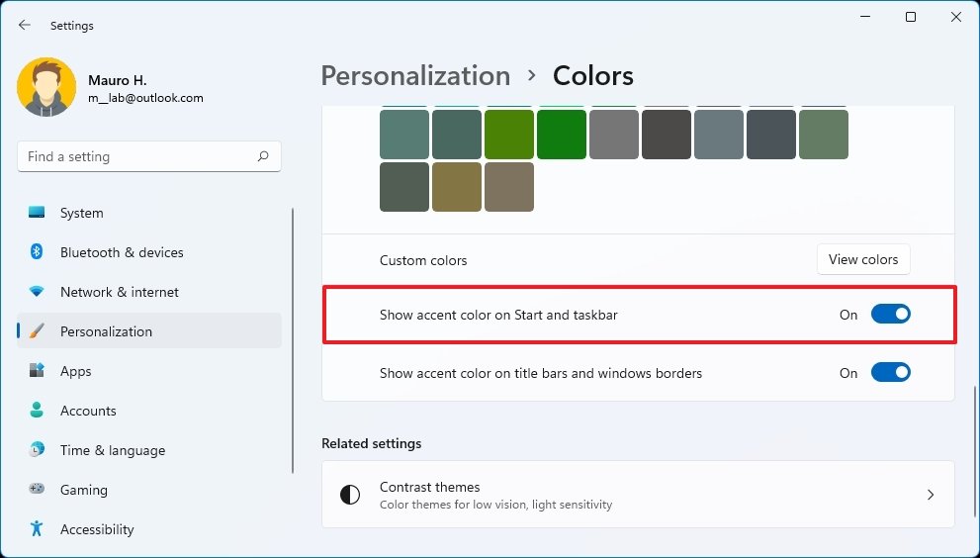Navigate to Accounts settings
Screen dimensions: 980x558
[x=148, y=411]
